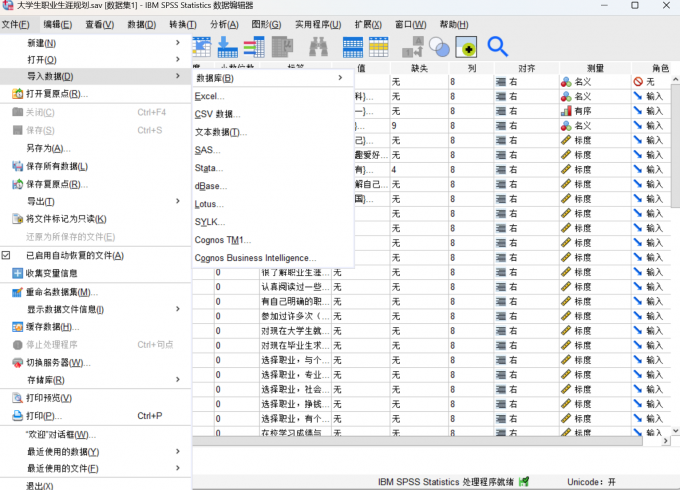Click the Rename Dataset menu icon

[17, 292]
